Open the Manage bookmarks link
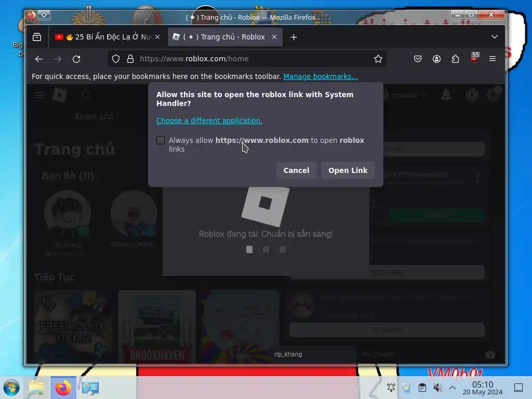 tap(321, 76)
